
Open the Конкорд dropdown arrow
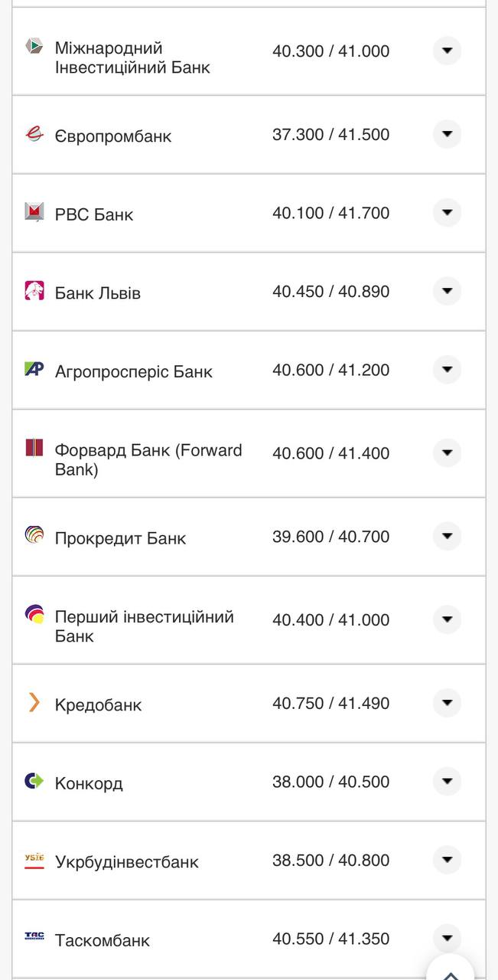[447, 781]
